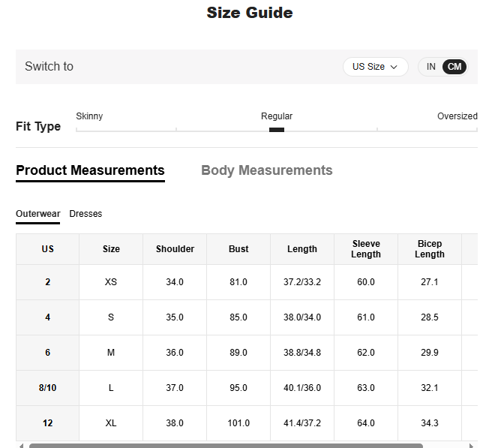This screenshot has height=448, width=498.
Task: Open Body Measurements tab
Action: coord(266,170)
